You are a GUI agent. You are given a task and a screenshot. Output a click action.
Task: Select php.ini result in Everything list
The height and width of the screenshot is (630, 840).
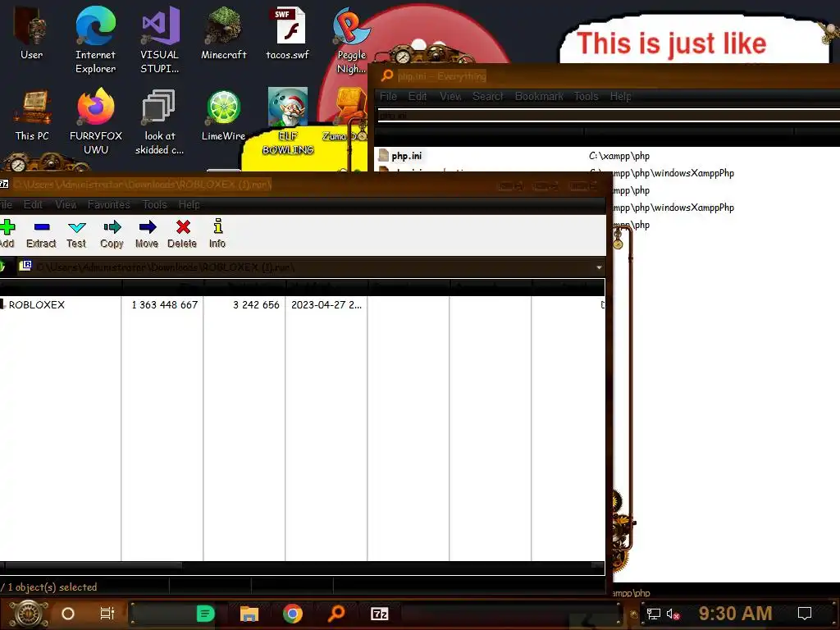[406, 156]
